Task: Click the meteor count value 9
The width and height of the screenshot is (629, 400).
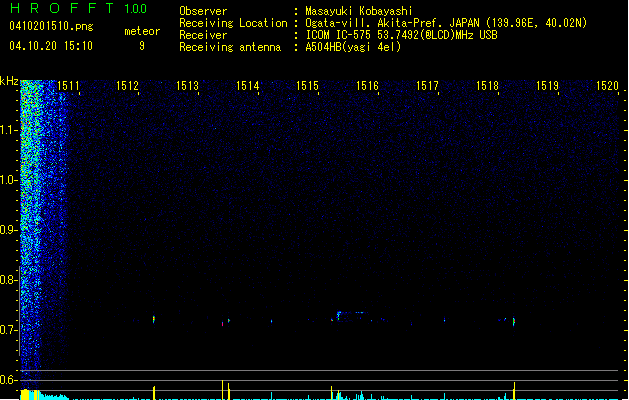Action: point(142,46)
